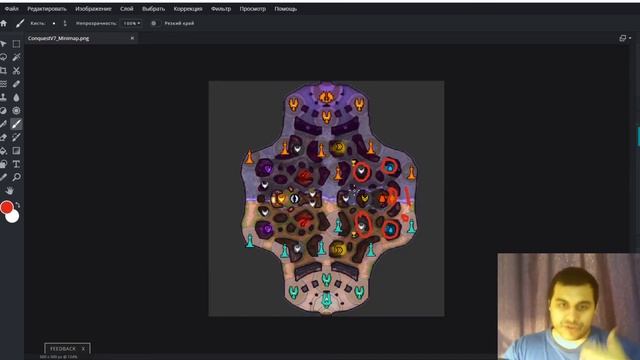Select the scissors cut tool
The image size is (640, 360).
coord(16,71)
